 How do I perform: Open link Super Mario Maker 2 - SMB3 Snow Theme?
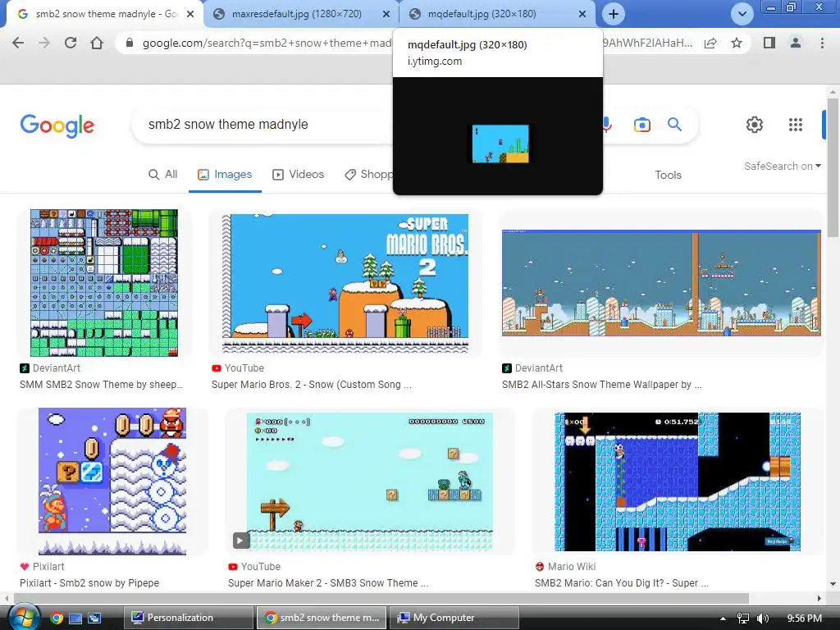(328, 583)
